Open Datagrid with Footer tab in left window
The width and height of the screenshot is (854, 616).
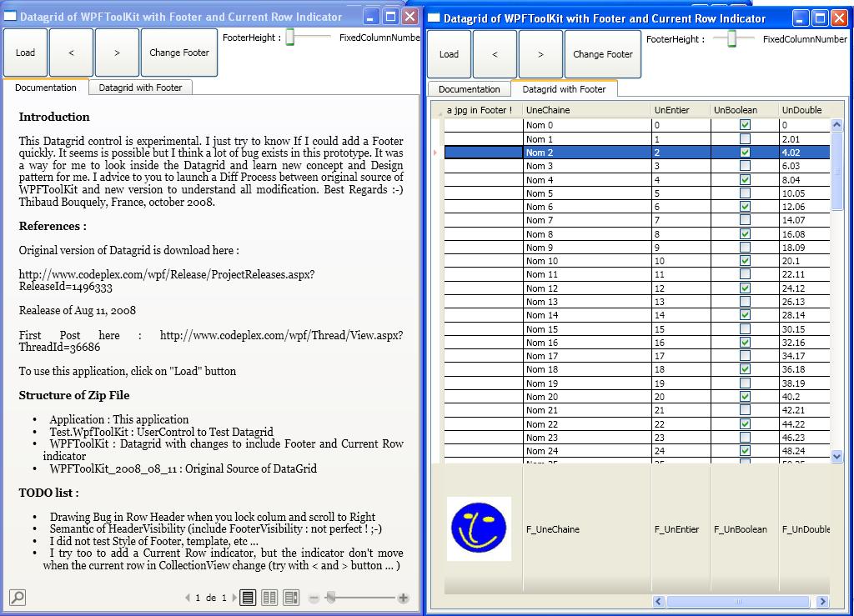pos(140,88)
